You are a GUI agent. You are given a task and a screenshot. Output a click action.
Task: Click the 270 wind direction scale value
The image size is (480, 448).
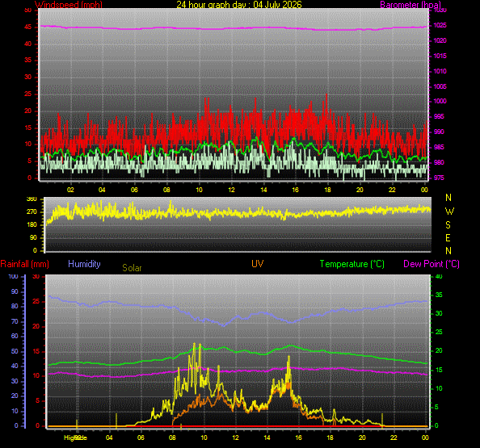[x=32, y=211]
